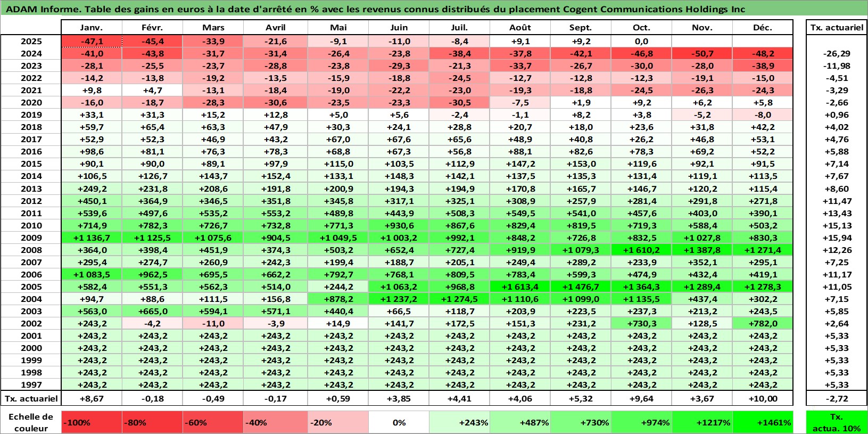
Task: Select the '+8,67' rate under Janv.
Action: pyautogui.click(x=92, y=398)
